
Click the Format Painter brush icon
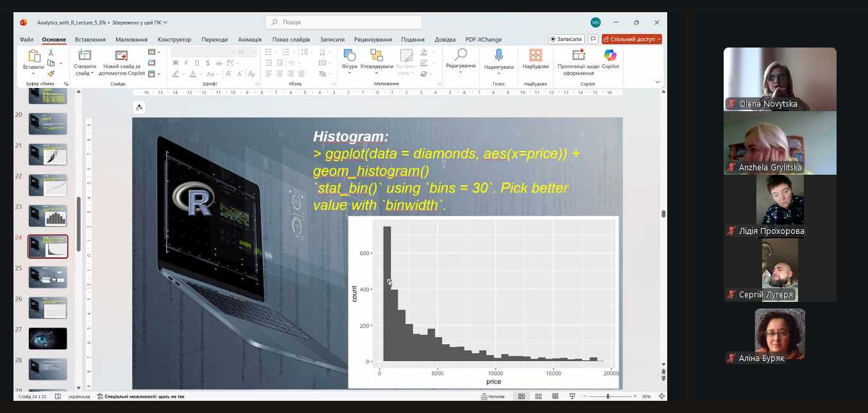(51, 73)
